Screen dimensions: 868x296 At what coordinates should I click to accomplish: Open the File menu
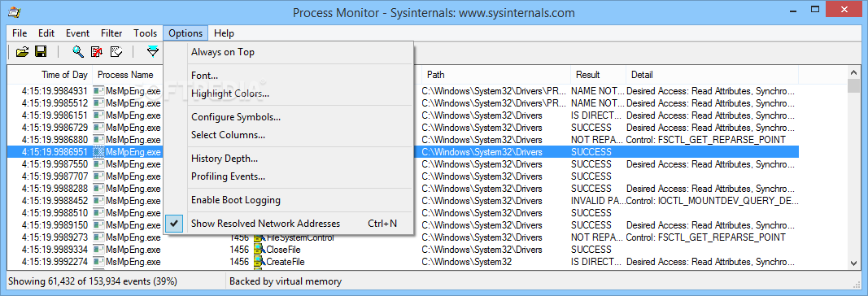coord(20,33)
